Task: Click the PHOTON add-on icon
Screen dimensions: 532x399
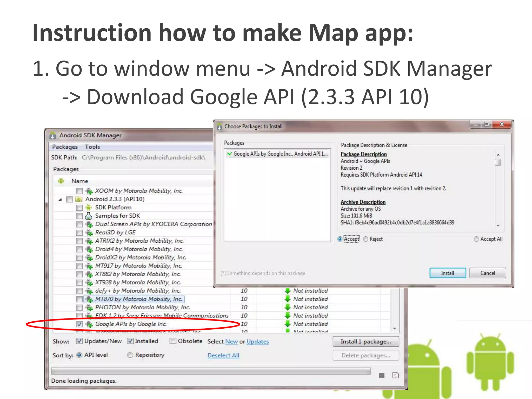Action: [x=89, y=308]
